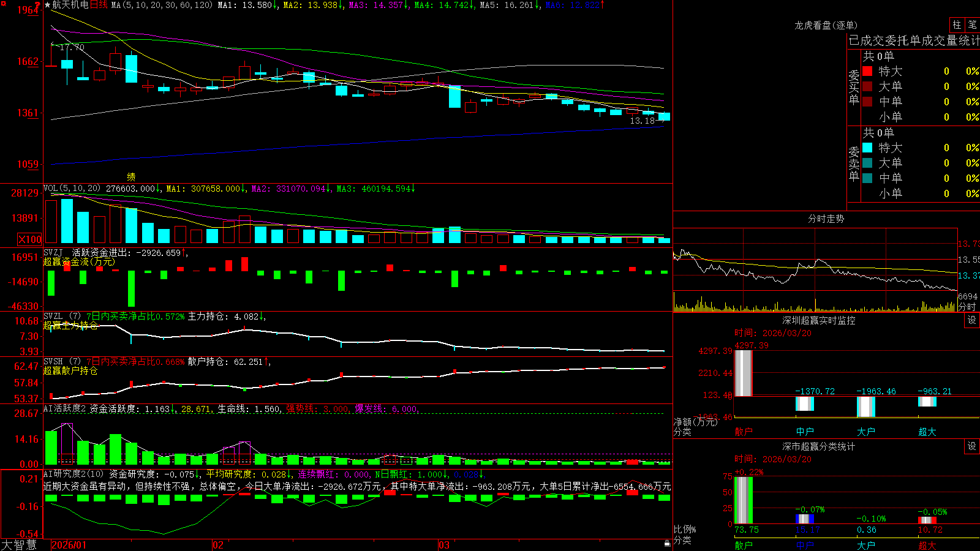Click the 日线 period label
The image size is (980, 551).
[99, 5]
